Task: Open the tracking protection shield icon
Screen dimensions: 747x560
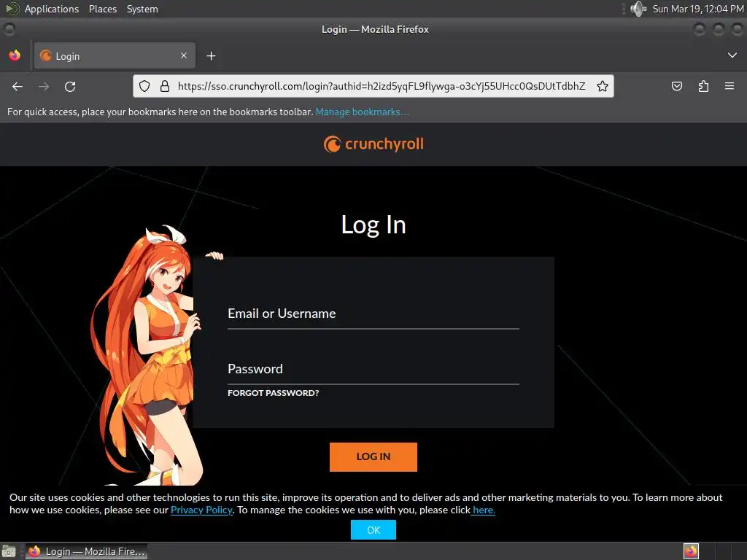Action: [144, 86]
